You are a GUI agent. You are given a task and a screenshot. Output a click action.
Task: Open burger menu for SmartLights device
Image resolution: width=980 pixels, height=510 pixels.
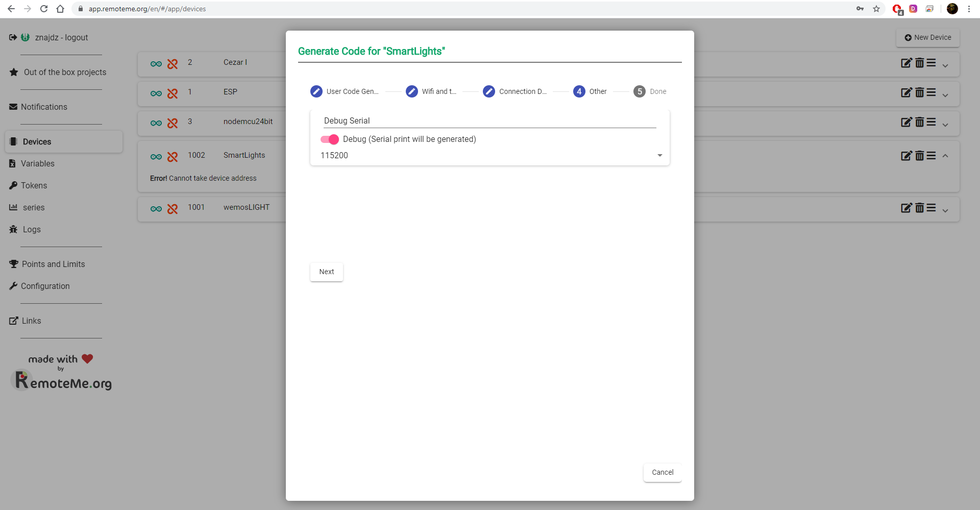[932, 156]
